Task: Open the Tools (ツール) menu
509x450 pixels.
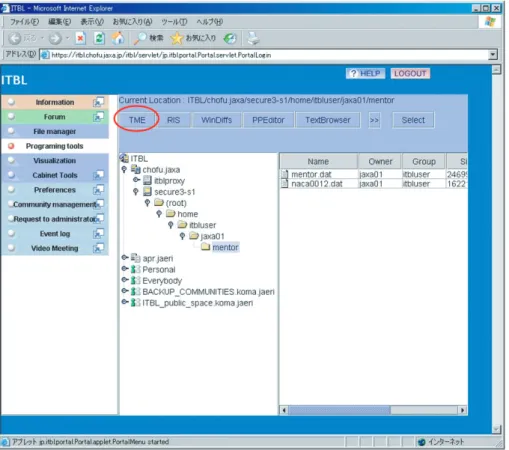Action: point(174,22)
